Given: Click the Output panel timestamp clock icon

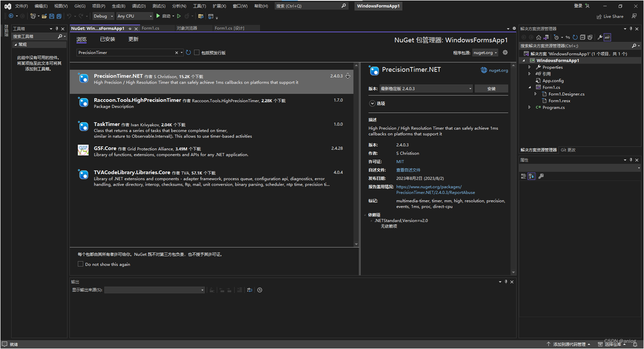Looking at the screenshot, I should 260,290.
